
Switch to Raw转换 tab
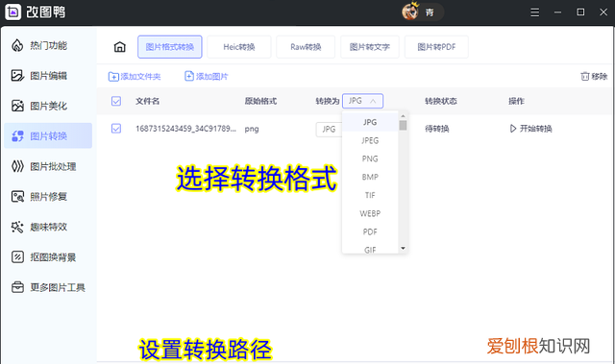pyautogui.click(x=306, y=47)
